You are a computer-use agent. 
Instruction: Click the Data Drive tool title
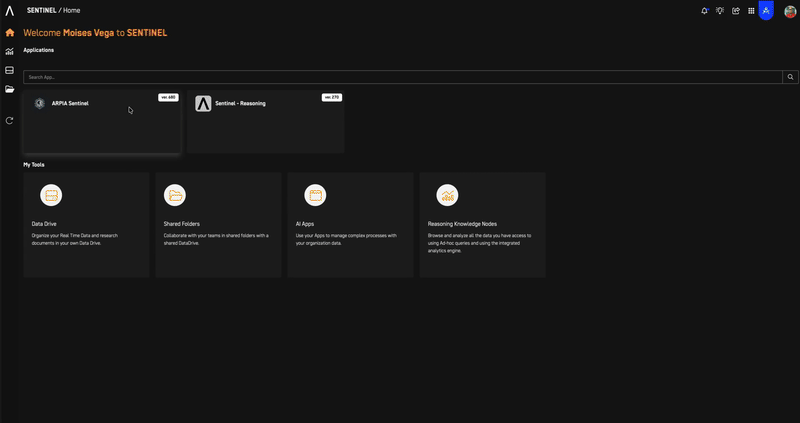point(44,224)
